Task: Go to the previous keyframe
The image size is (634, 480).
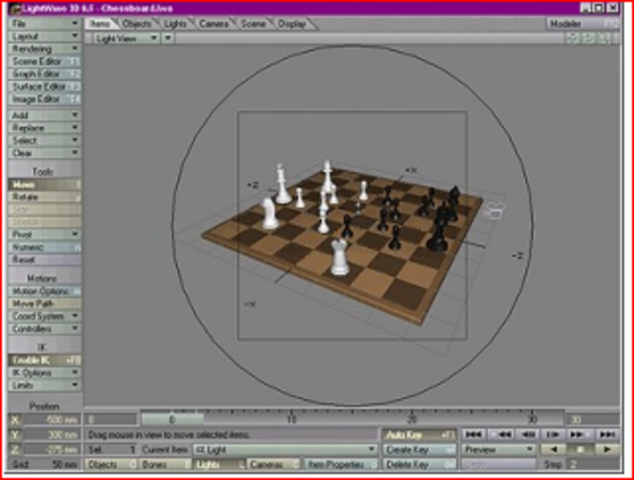Action: pyautogui.click(x=500, y=435)
